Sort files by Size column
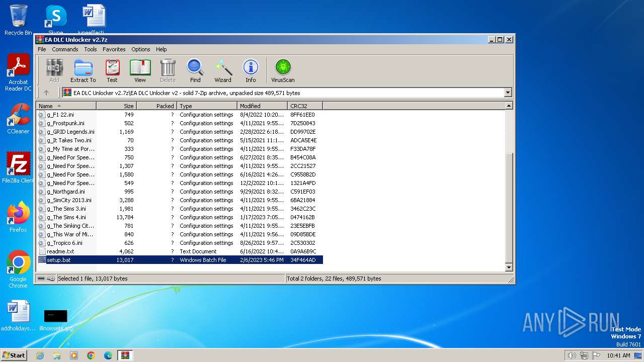644x362 pixels. 116,106
